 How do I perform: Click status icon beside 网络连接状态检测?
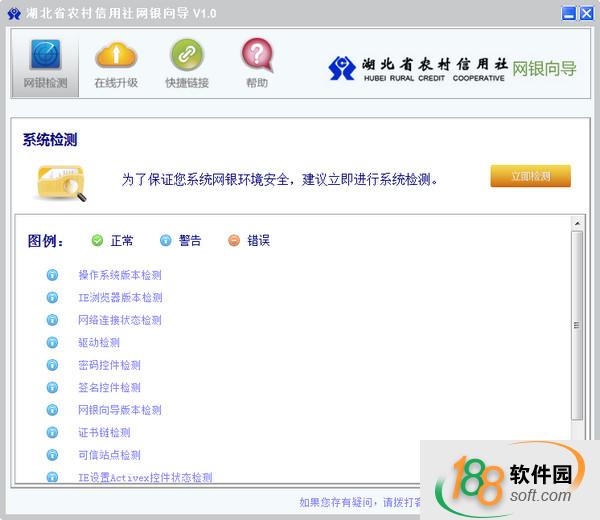pyautogui.click(x=52, y=320)
